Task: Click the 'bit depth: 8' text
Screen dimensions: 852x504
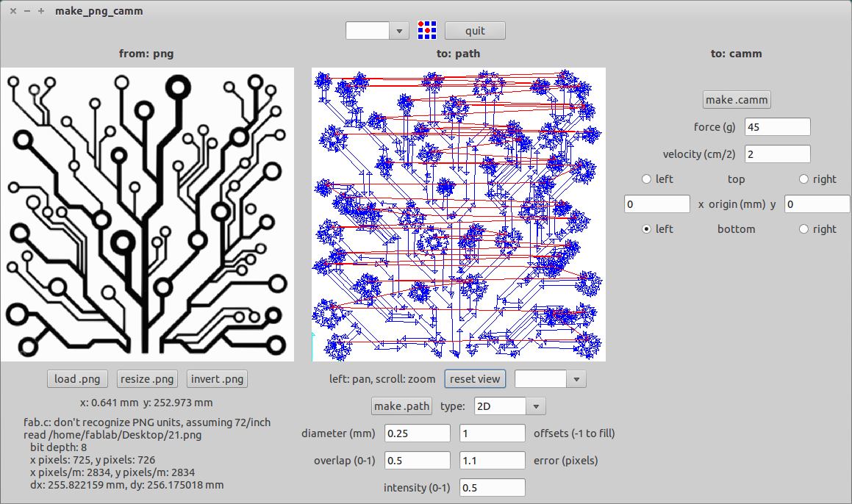Action: pos(58,447)
